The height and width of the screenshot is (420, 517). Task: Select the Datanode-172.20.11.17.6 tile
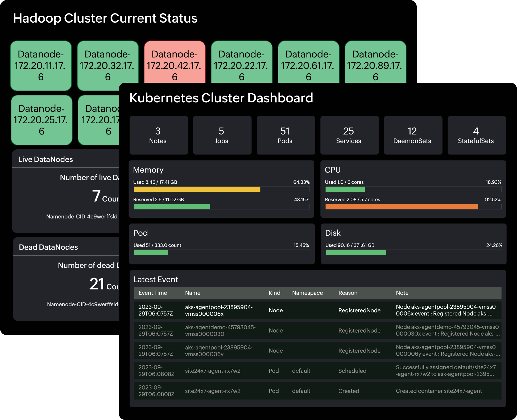coord(41,66)
